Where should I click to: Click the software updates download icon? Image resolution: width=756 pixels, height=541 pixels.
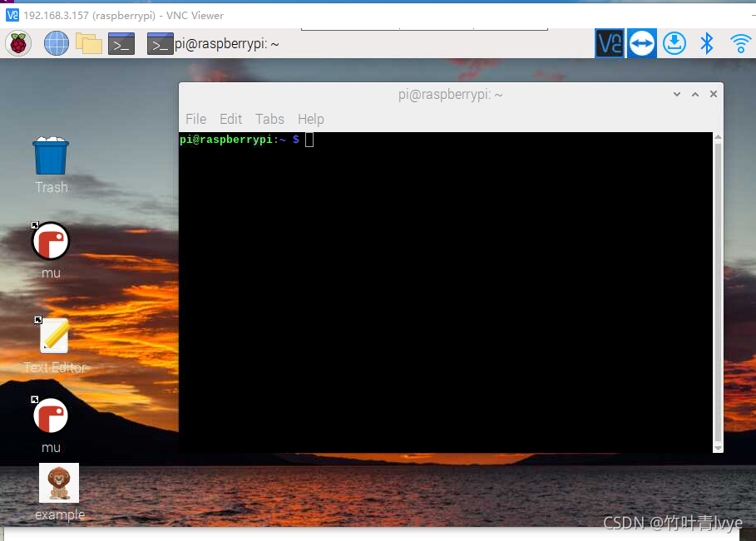click(674, 43)
